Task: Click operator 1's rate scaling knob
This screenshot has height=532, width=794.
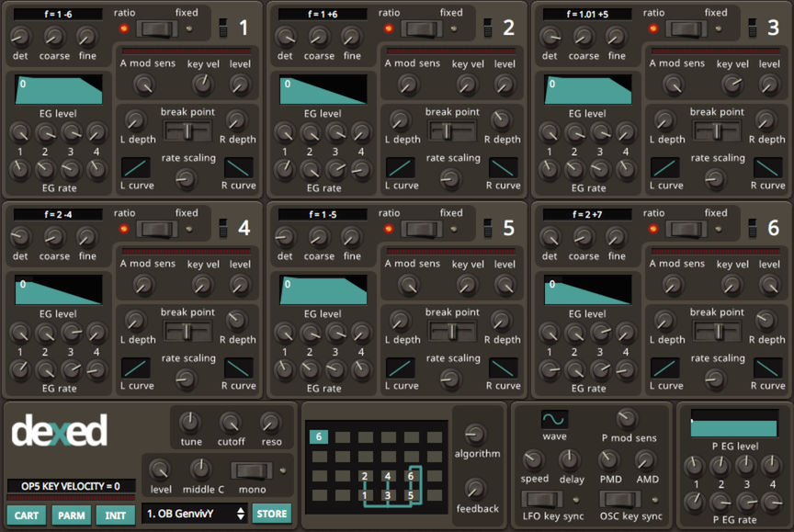Action: [x=187, y=178]
